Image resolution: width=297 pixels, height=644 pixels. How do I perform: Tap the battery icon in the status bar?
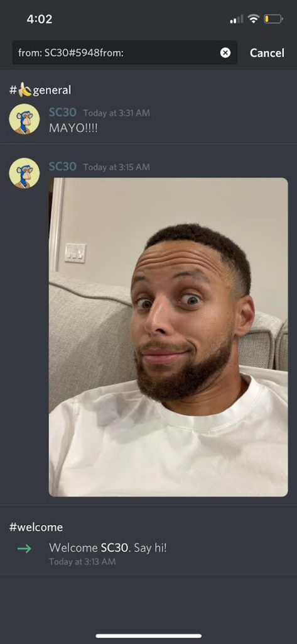[x=273, y=19]
